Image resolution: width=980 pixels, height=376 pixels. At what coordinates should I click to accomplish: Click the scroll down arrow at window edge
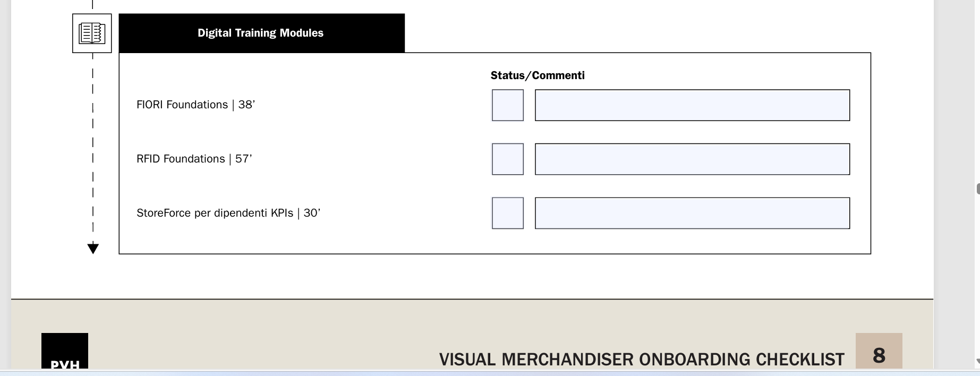tap(977, 361)
